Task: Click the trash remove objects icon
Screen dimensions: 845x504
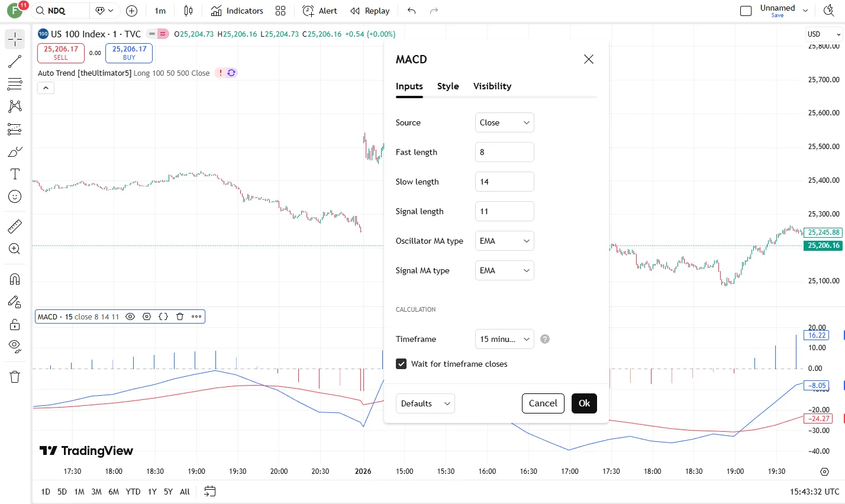Action: [x=15, y=377]
